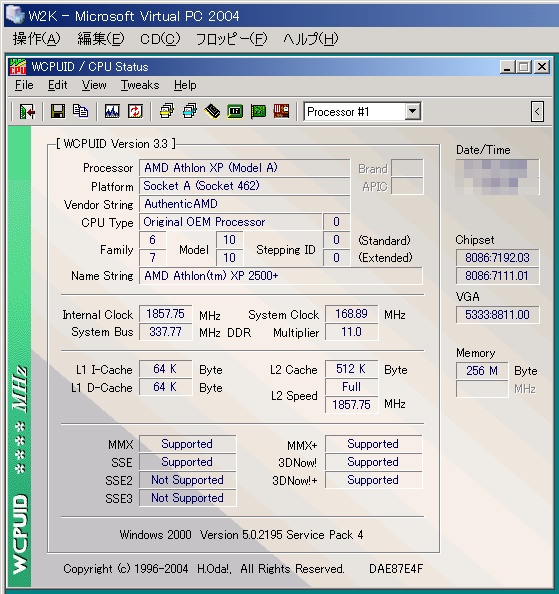Open the WCPUID Help menu
The height and width of the screenshot is (594, 559).
pos(185,85)
